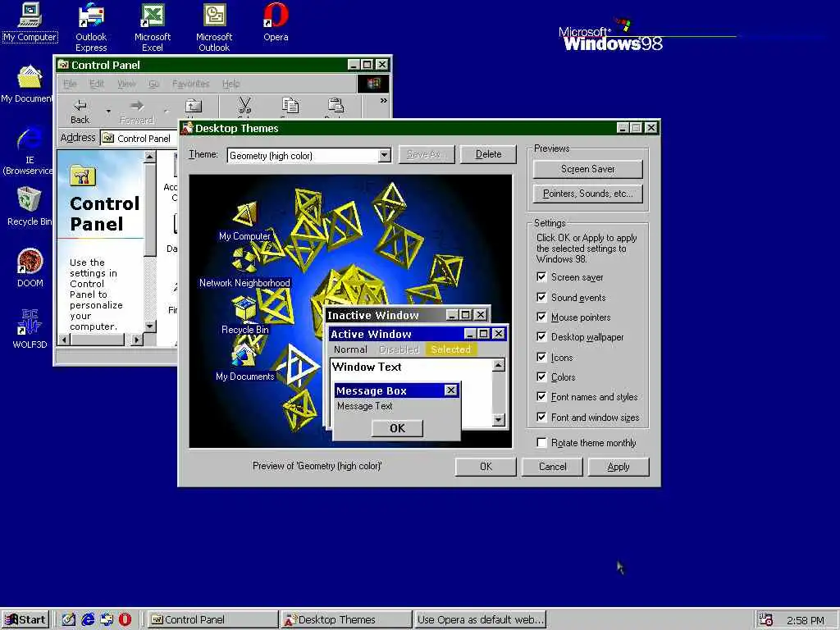This screenshot has width=840, height=630.
Task: Uncheck the Mouse pointers setting
Action: (x=541, y=317)
